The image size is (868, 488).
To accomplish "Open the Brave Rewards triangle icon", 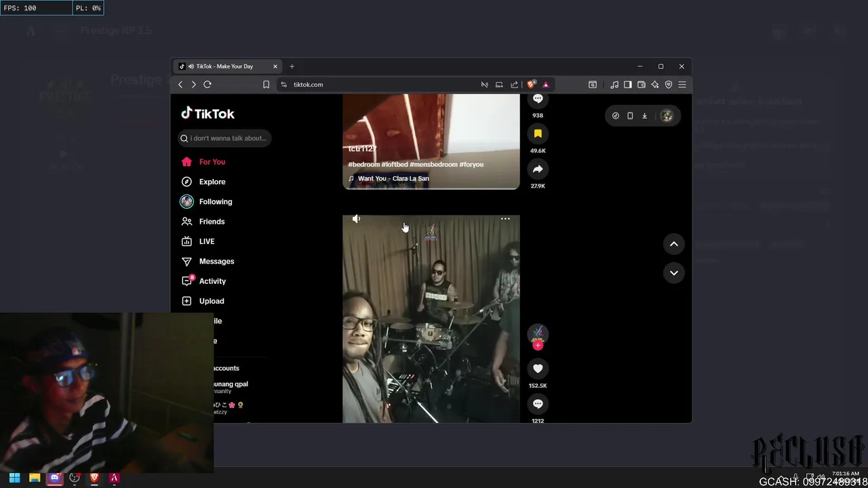I will [x=545, y=85].
